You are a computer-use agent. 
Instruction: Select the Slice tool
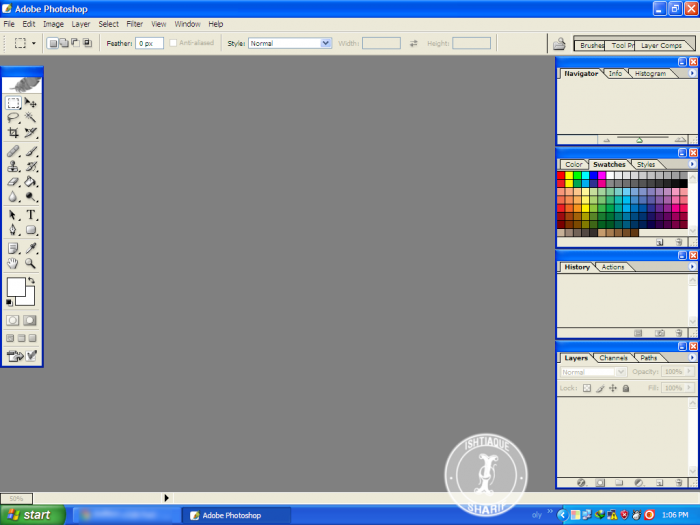(30, 133)
